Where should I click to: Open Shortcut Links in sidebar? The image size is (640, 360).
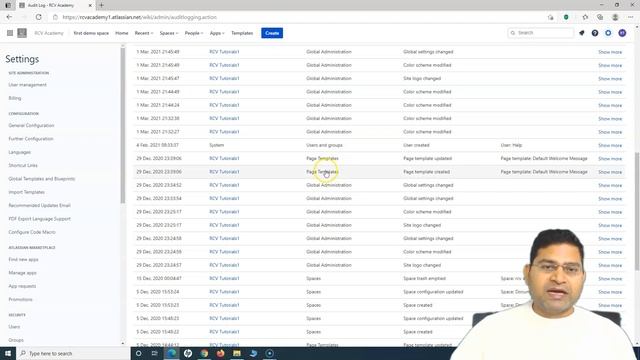point(23,166)
